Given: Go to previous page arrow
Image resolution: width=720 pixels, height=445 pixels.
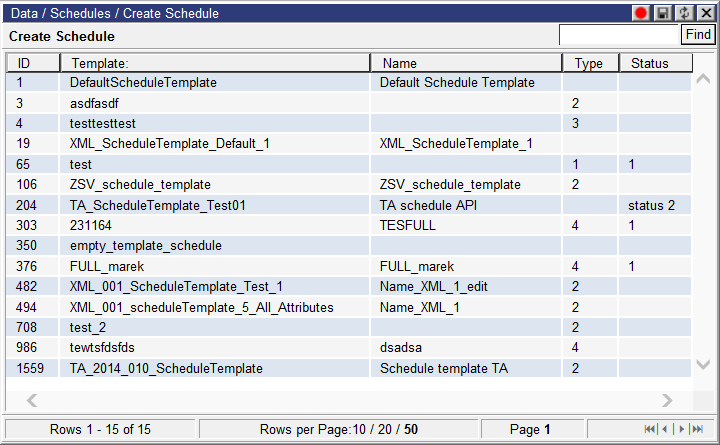Looking at the screenshot, I should coord(665,429).
